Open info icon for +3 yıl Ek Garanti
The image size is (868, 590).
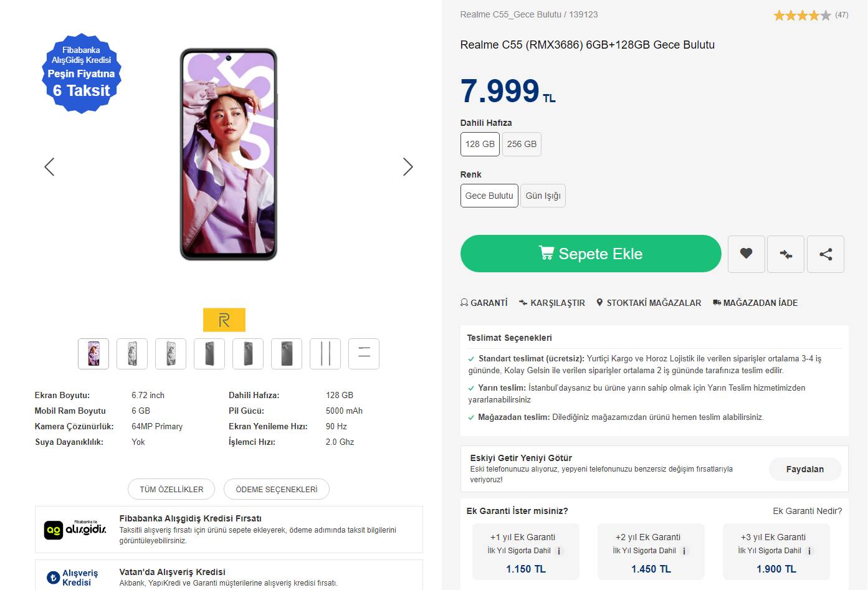(809, 551)
